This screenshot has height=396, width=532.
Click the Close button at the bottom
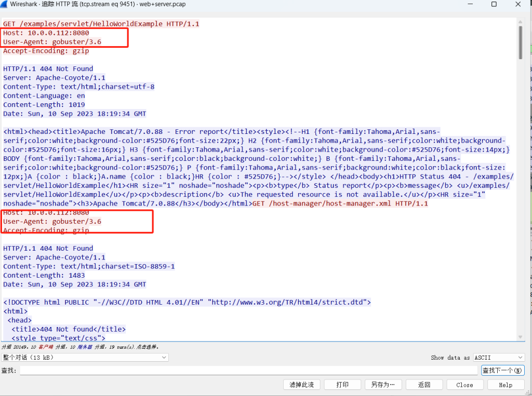[x=465, y=385]
